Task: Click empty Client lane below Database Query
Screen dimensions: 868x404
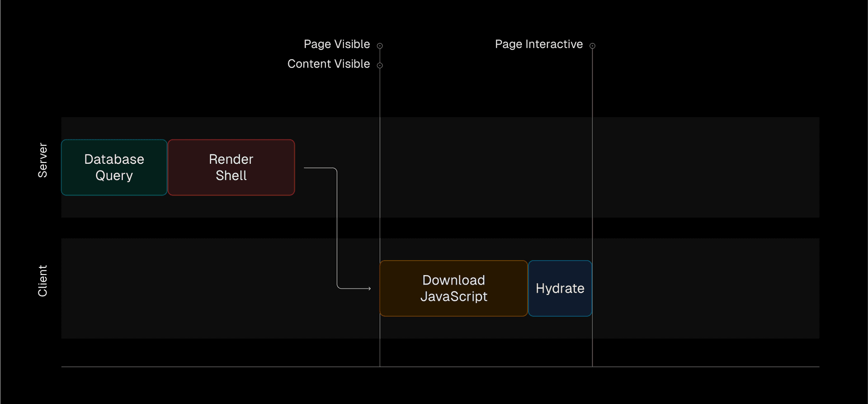Action: click(114, 288)
